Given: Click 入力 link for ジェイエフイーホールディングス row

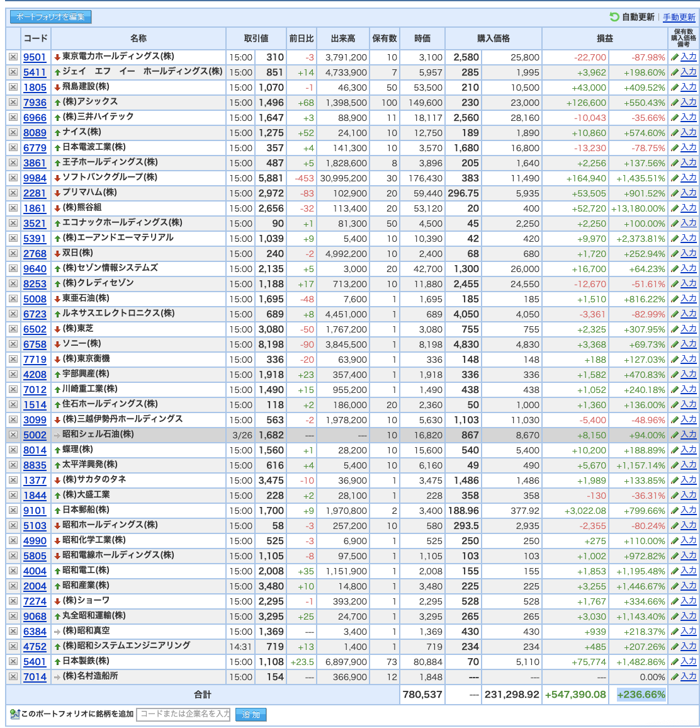Looking at the screenshot, I should (689, 72).
